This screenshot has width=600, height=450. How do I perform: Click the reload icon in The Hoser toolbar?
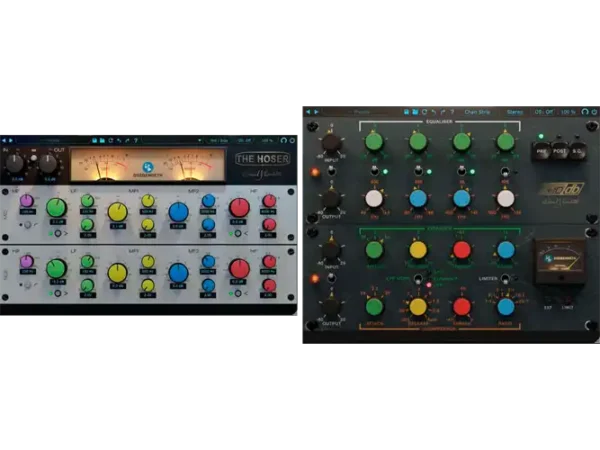[x=111, y=140]
